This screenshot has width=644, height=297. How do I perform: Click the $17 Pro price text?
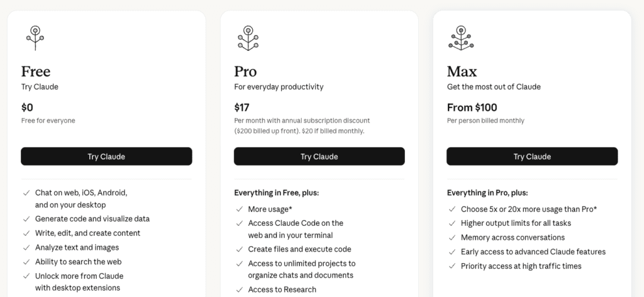(242, 108)
